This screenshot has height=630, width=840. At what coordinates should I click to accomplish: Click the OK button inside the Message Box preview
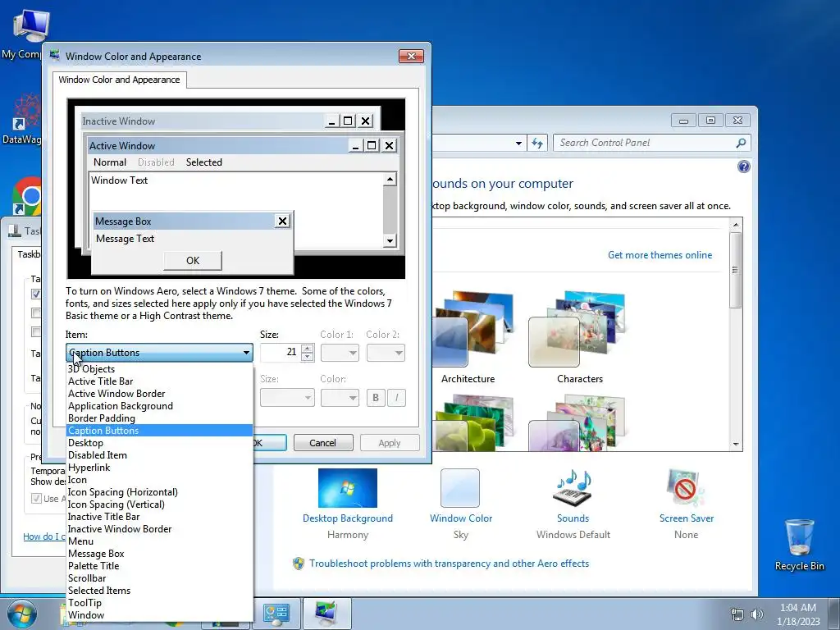[x=193, y=261]
